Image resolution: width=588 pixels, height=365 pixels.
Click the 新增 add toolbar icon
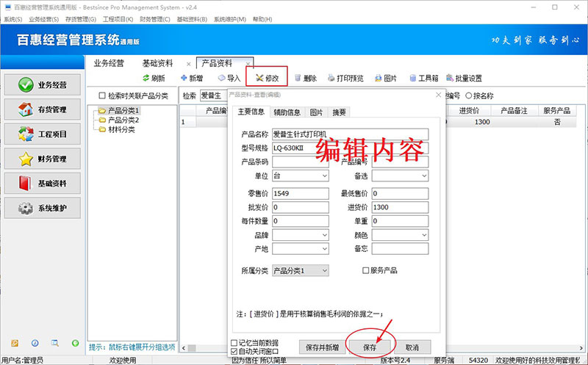(184, 78)
